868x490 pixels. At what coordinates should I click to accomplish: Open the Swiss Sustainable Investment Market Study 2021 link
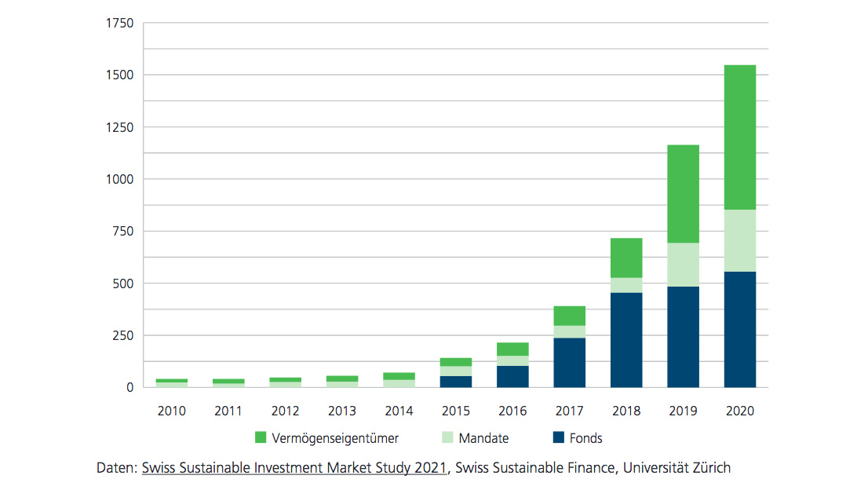click(294, 468)
